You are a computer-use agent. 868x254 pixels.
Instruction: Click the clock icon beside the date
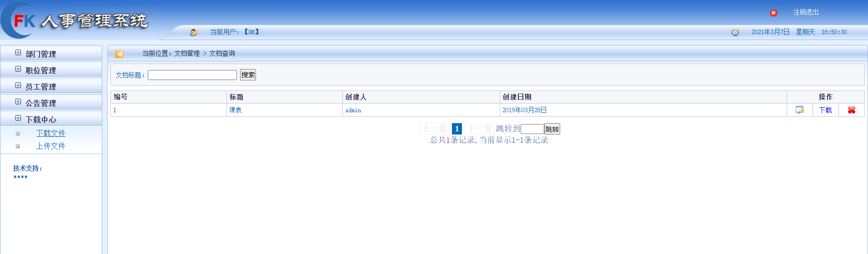(x=735, y=32)
